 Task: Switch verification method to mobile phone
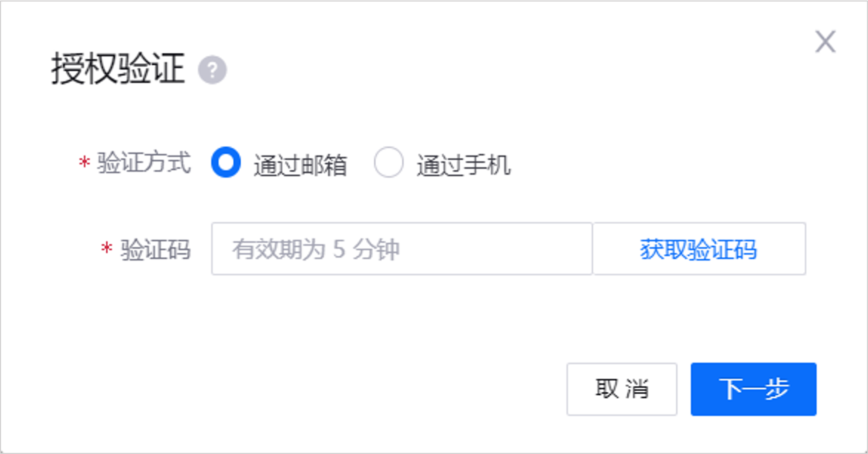389,163
